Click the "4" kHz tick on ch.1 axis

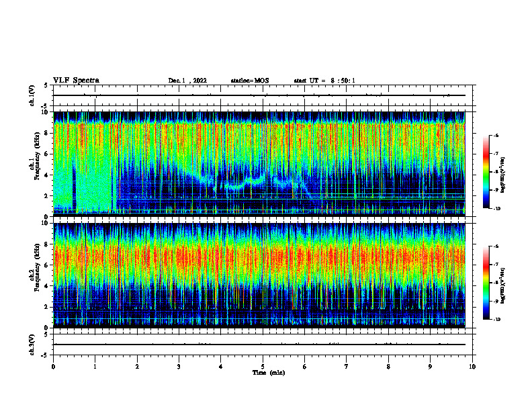[46, 175]
